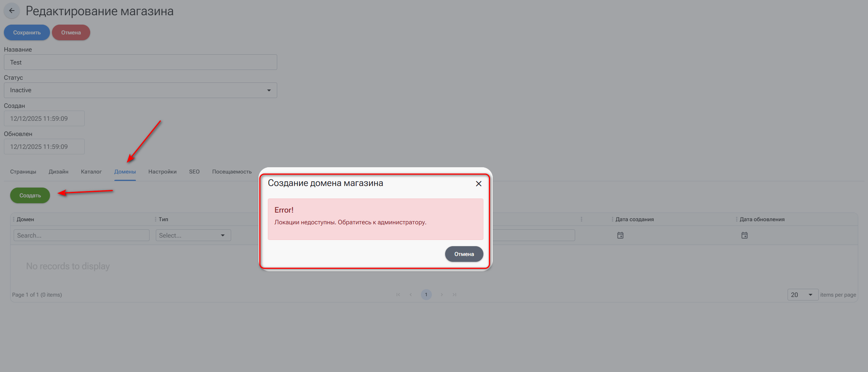Go to the first page of results

pos(398,295)
